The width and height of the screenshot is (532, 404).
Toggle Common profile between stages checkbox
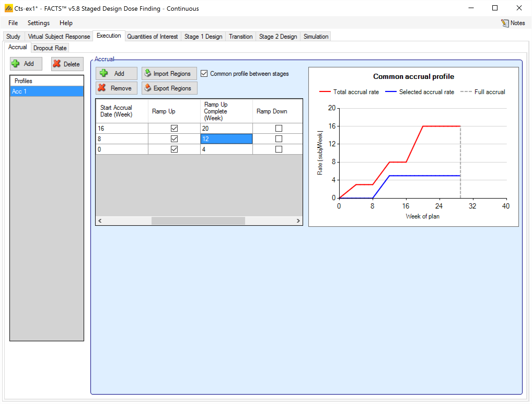click(x=204, y=73)
